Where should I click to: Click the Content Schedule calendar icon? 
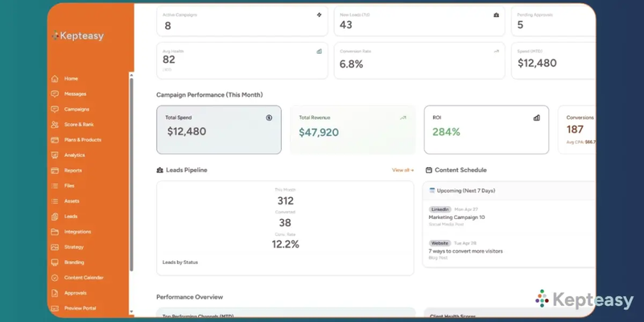click(x=429, y=170)
